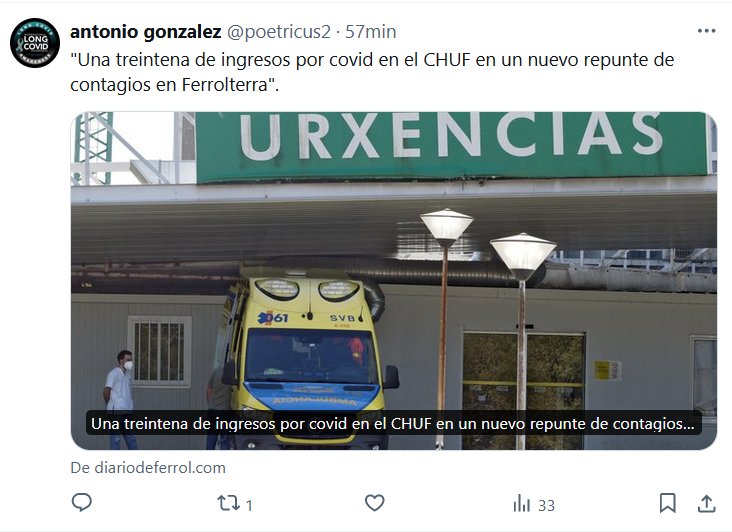The width and height of the screenshot is (732, 532).
Task: Open the reply icon under the tweet
Action: pyautogui.click(x=82, y=503)
